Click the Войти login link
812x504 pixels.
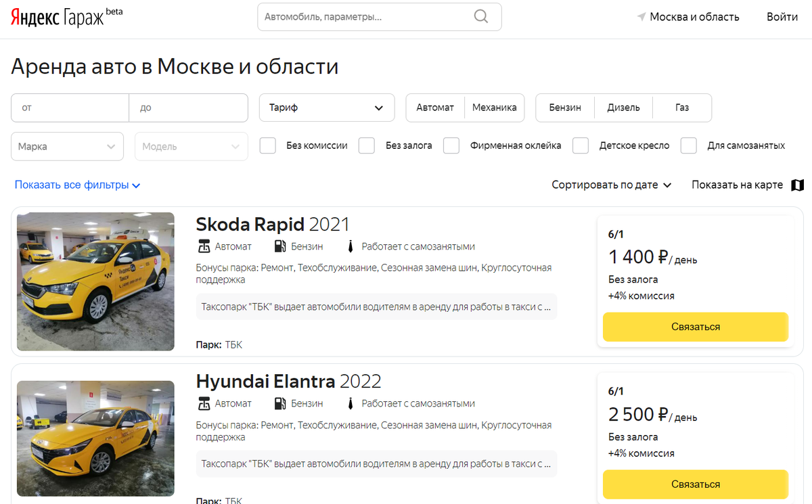coord(782,17)
